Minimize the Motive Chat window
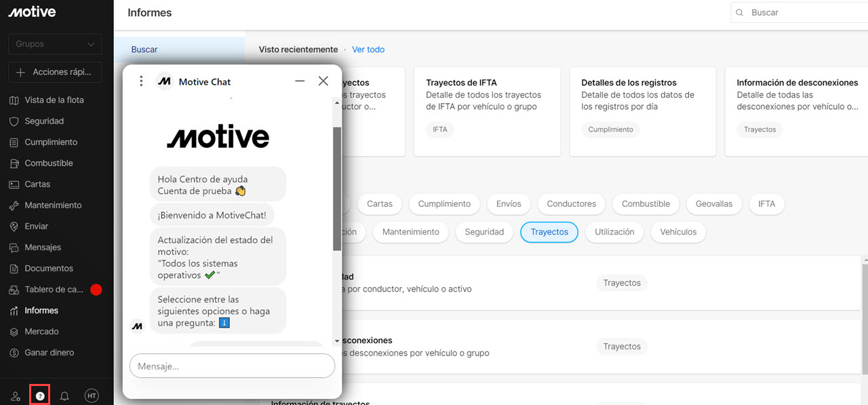Image resolution: width=868 pixels, height=405 pixels. click(x=300, y=81)
